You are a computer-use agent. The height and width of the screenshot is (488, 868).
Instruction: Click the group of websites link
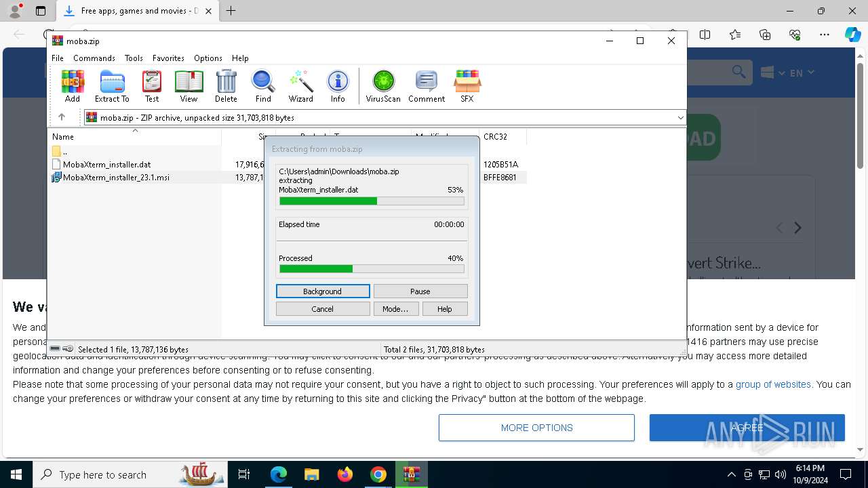[773, 384]
